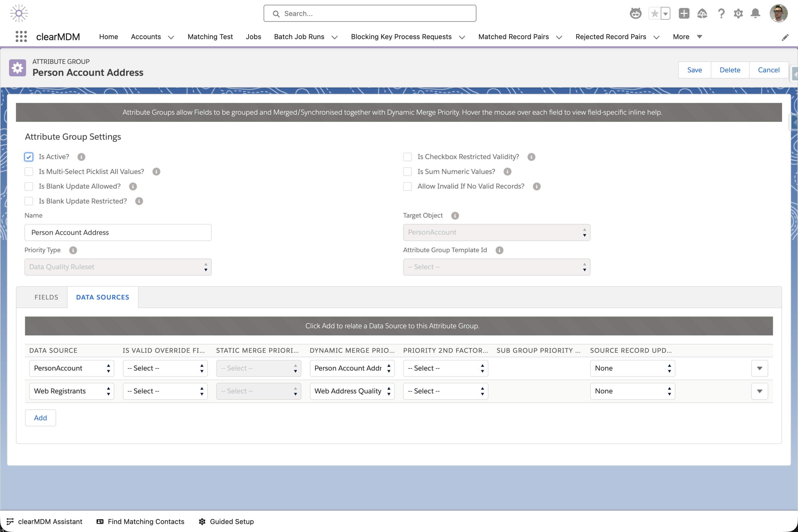Click info icon beside Priority Type
The width and height of the screenshot is (798, 532).
[x=73, y=250]
